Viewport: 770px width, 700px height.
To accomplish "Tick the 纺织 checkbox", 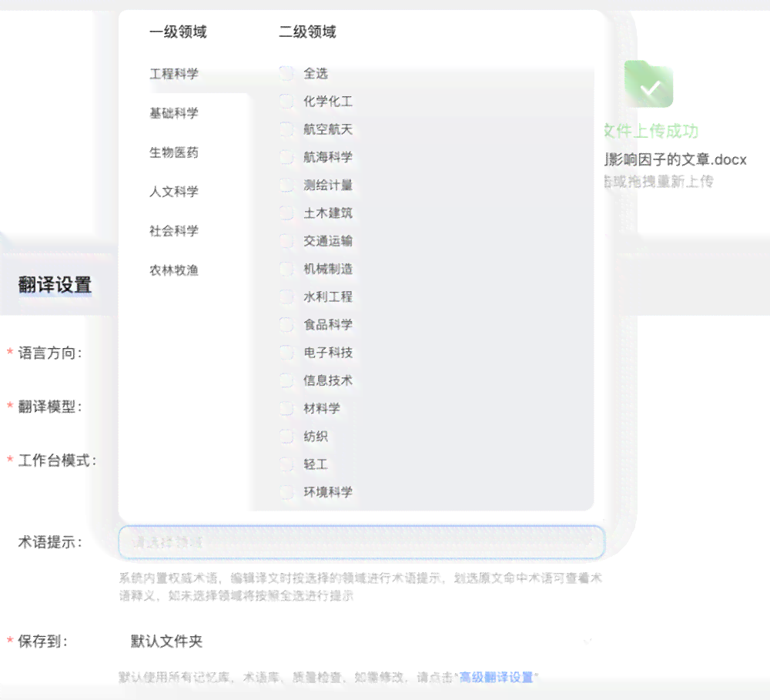I will click(x=286, y=436).
